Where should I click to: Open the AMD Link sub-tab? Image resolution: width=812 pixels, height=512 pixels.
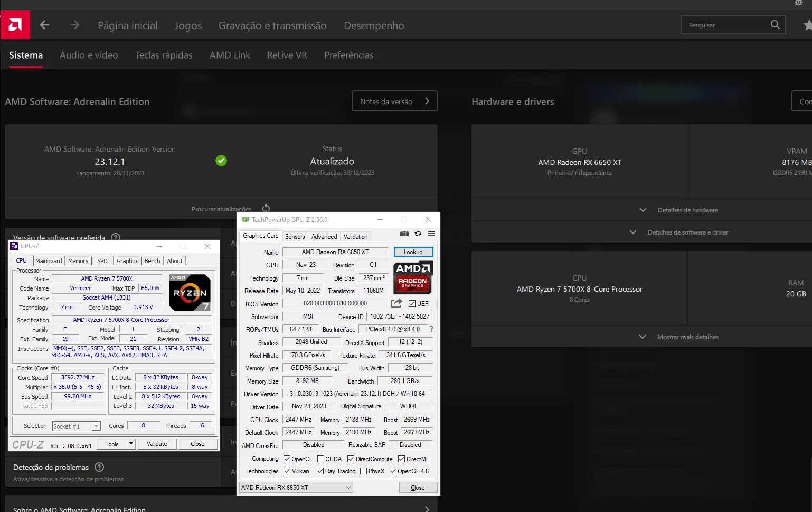click(230, 55)
